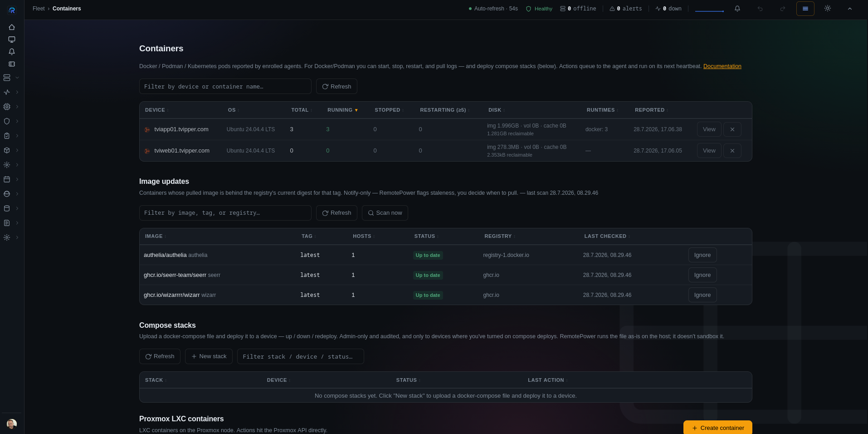View containers on tviapp01.tvipper.com
The image size is (868, 434).
click(709, 129)
